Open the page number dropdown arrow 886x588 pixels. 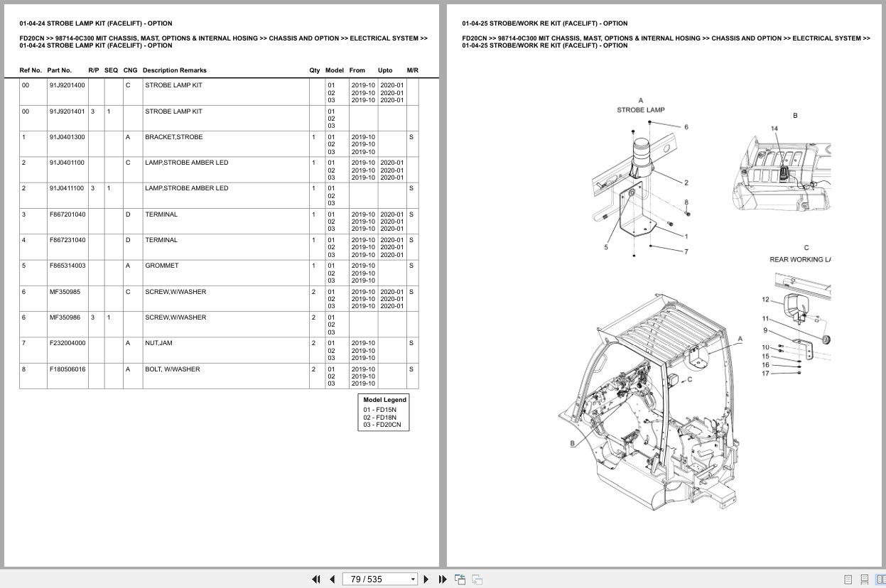(x=413, y=579)
